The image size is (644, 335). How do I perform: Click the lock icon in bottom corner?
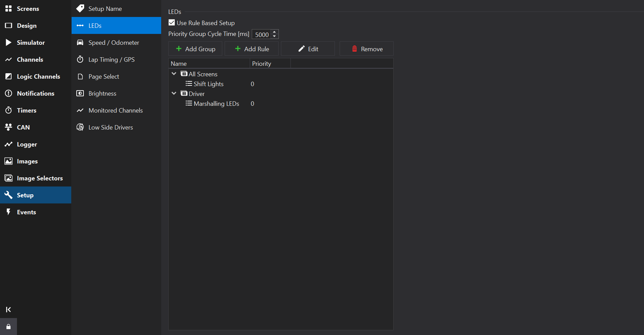(x=8, y=327)
